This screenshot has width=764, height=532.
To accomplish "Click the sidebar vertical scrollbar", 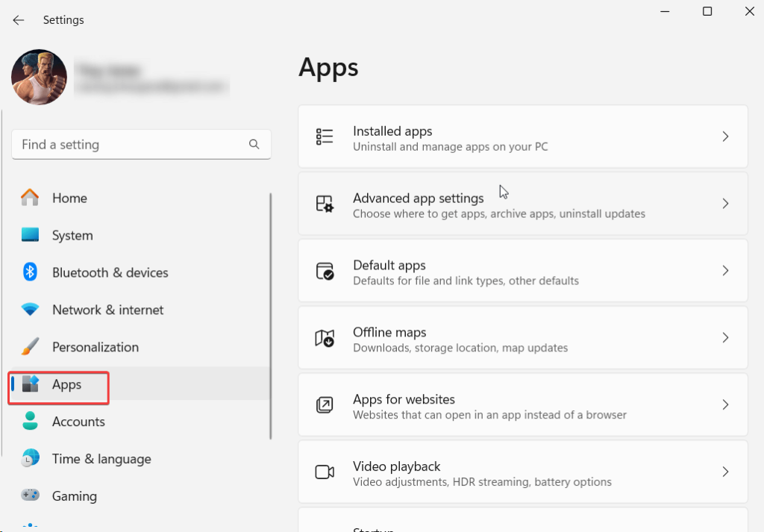I will (x=270, y=313).
